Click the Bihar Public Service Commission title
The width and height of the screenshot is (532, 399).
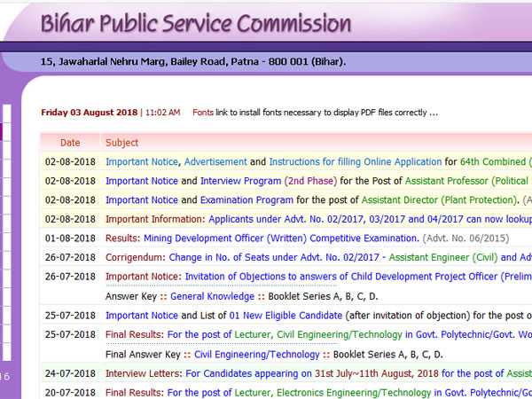click(195, 23)
